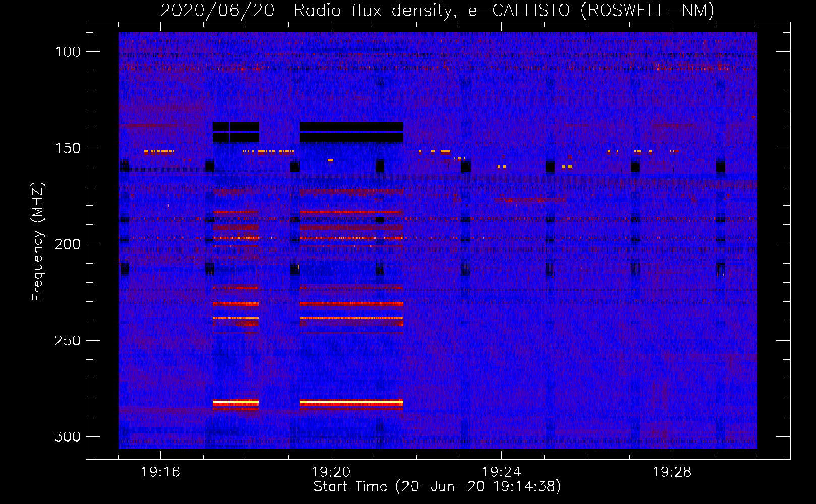Click the "Frequency (MHZ)" axis label
The width and height of the screenshot is (816, 504).
coord(37,242)
